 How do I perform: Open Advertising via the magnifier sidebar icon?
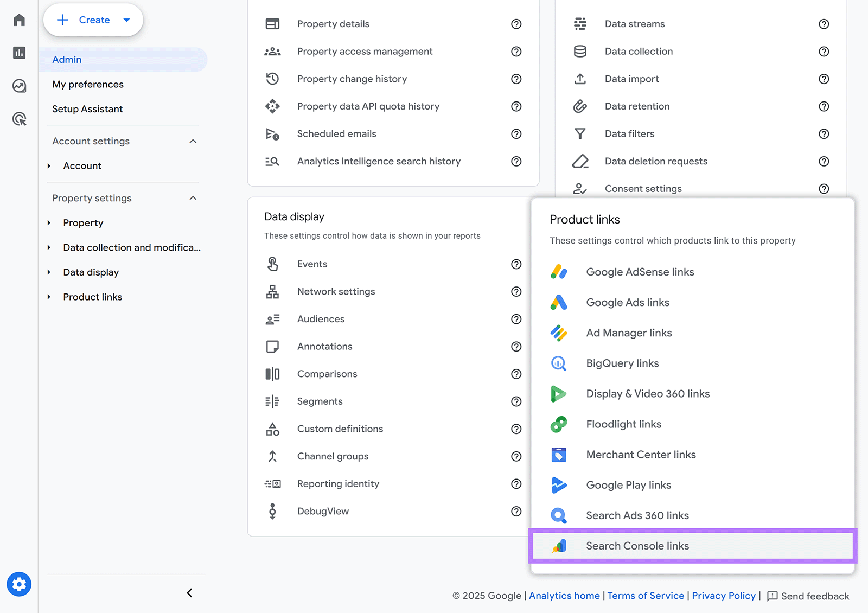click(19, 119)
